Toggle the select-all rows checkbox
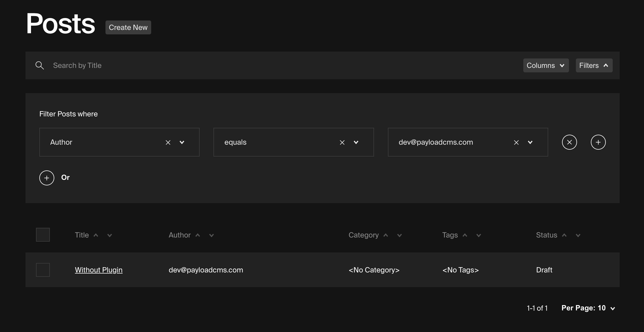 click(x=43, y=235)
